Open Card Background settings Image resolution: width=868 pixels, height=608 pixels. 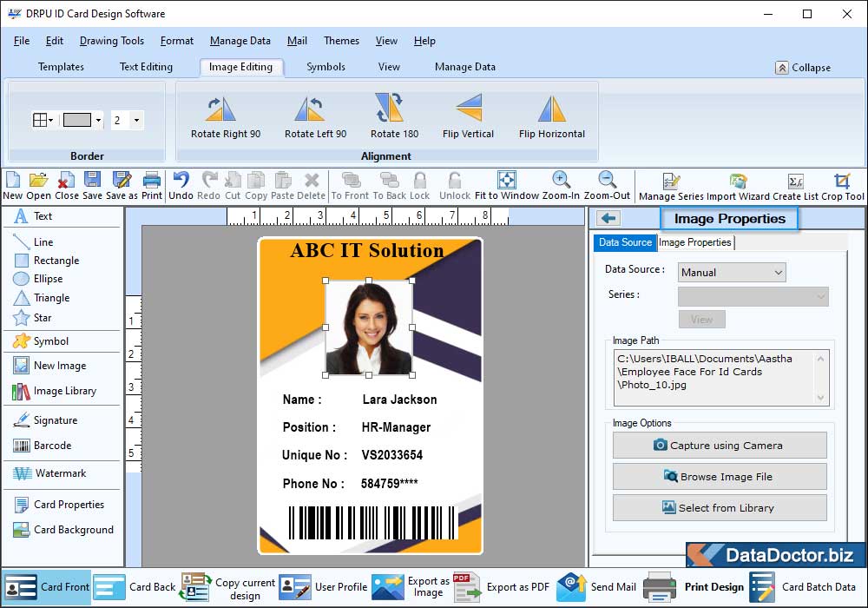point(63,530)
